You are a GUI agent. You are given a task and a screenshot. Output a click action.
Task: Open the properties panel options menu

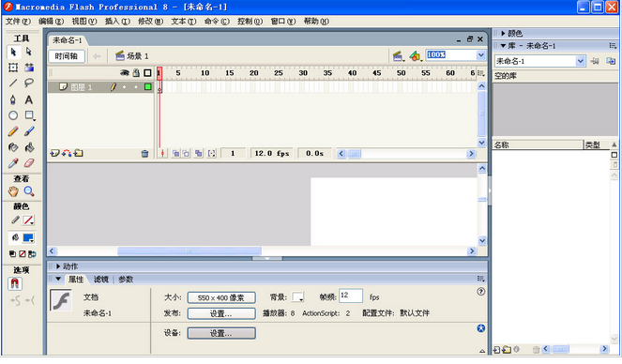click(x=480, y=279)
